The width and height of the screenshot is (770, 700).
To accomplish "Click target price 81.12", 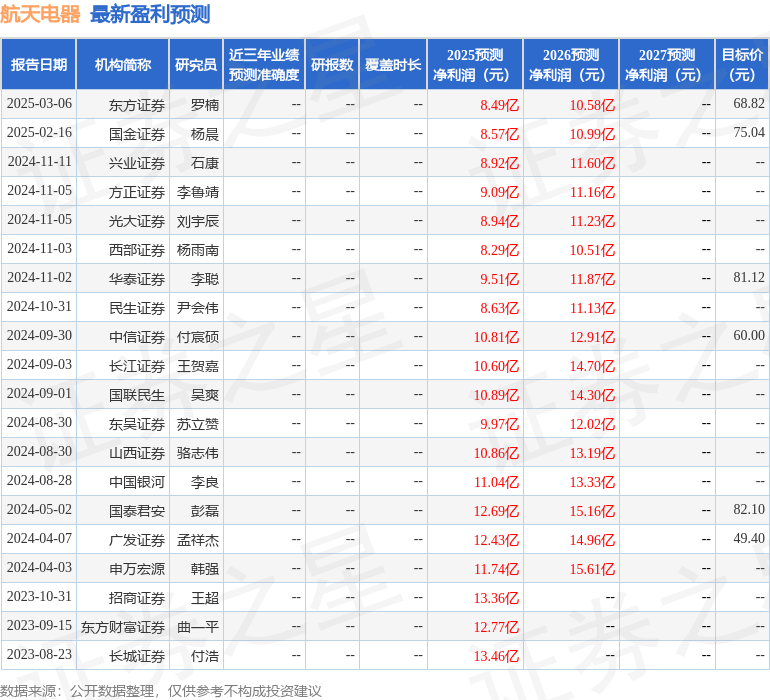I will click(749, 277).
